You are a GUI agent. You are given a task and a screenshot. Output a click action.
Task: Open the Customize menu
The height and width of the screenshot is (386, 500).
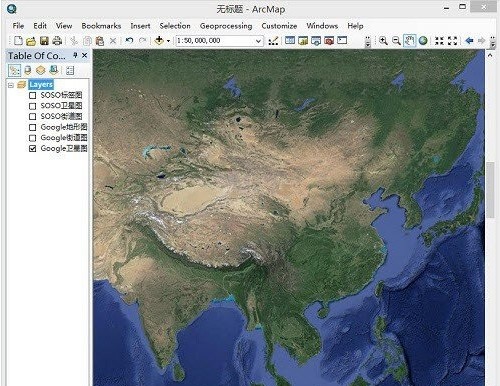(x=279, y=26)
